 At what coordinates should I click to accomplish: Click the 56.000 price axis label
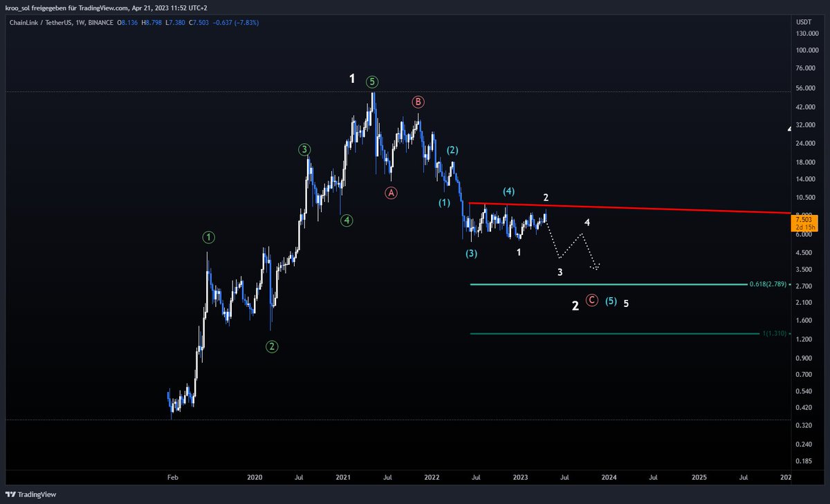click(x=806, y=88)
